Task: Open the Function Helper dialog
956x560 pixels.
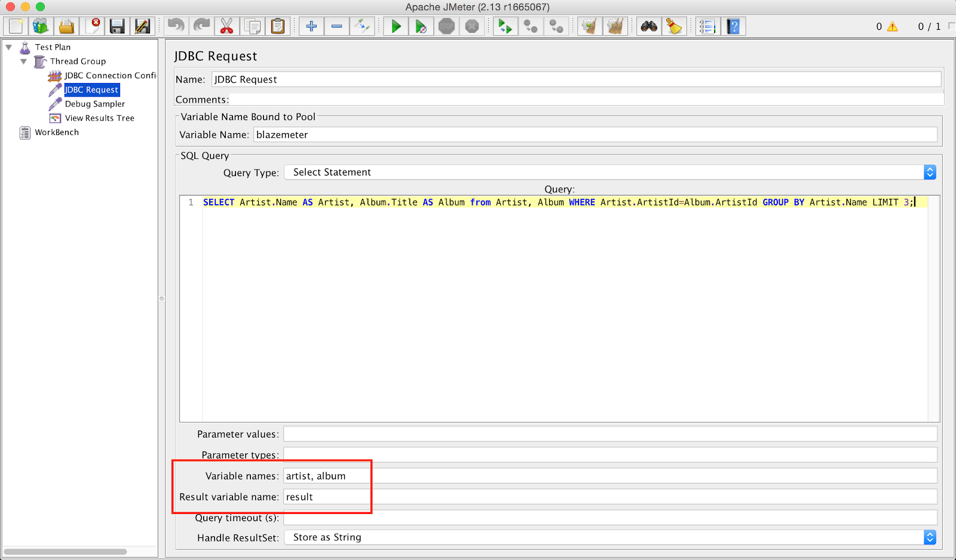Action: (x=707, y=26)
